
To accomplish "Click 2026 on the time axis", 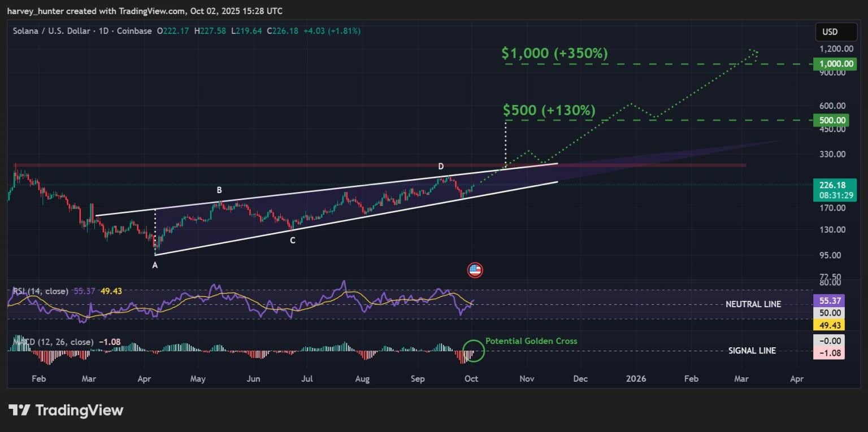I will tap(636, 379).
